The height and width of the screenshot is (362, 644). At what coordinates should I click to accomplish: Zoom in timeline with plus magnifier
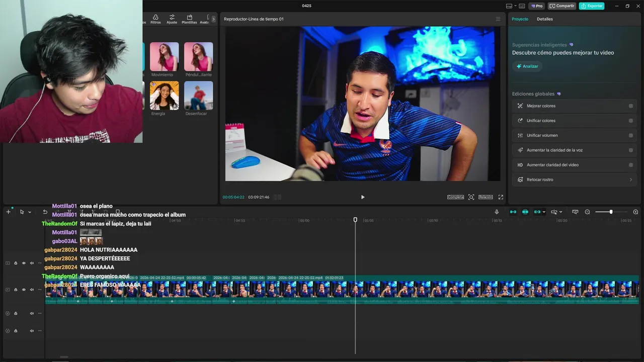tap(635, 212)
